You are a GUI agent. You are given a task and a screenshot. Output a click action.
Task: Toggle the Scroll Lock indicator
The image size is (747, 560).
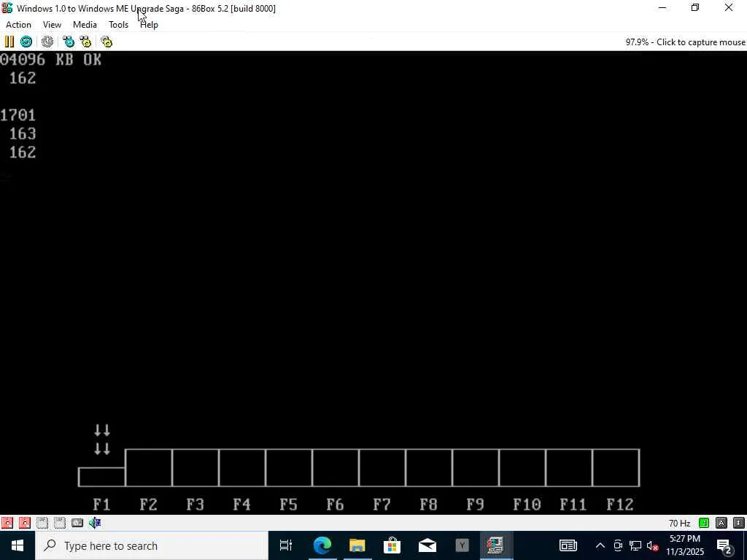click(x=739, y=523)
